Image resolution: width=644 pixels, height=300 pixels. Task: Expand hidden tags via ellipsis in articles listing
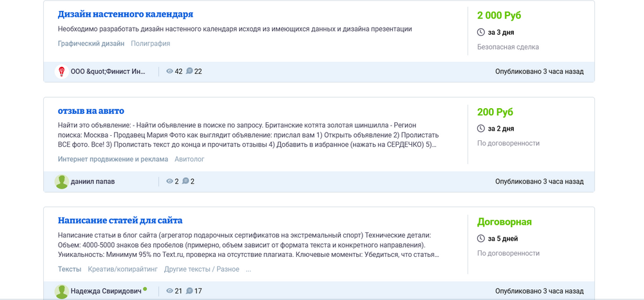tap(249, 269)
